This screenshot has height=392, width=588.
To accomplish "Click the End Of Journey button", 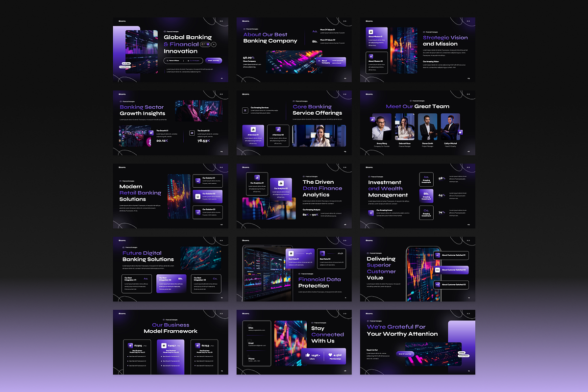I will pos(406,353).
